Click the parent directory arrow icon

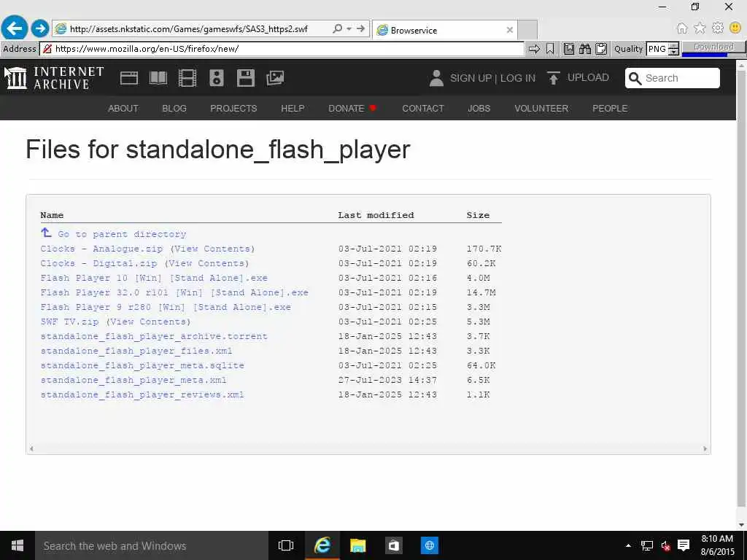click(46, 233)
